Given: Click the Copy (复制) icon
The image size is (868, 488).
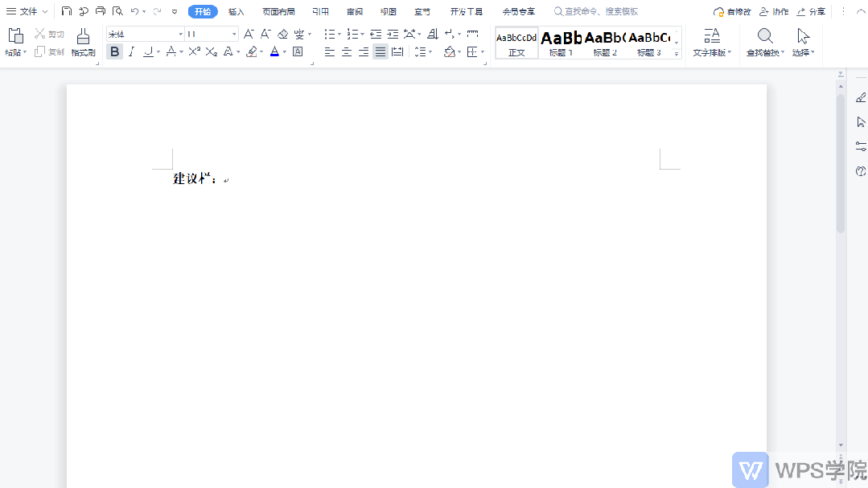Looking at the screenshot, I should pyautogui.click(x=40, y=51).
